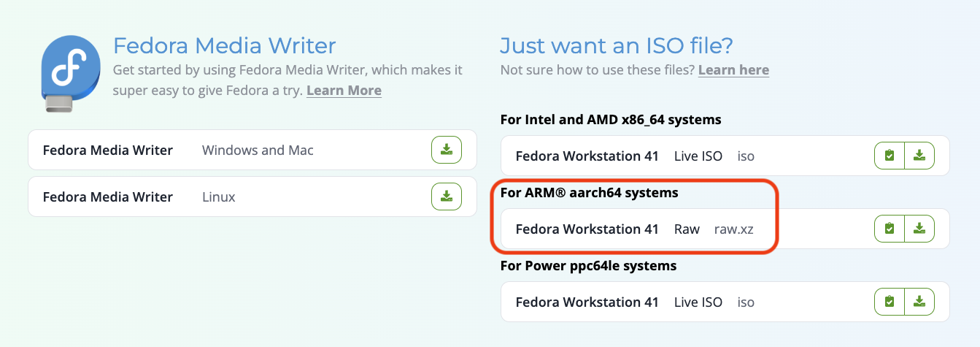Open checksum verification for aarch64 raw image

pos(890,229)
